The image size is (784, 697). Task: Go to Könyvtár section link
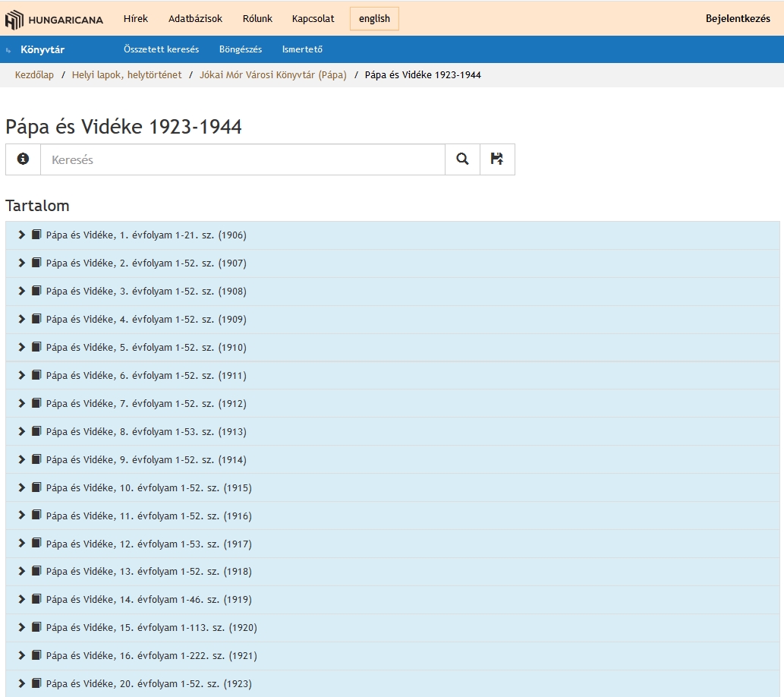click(43, 49)
